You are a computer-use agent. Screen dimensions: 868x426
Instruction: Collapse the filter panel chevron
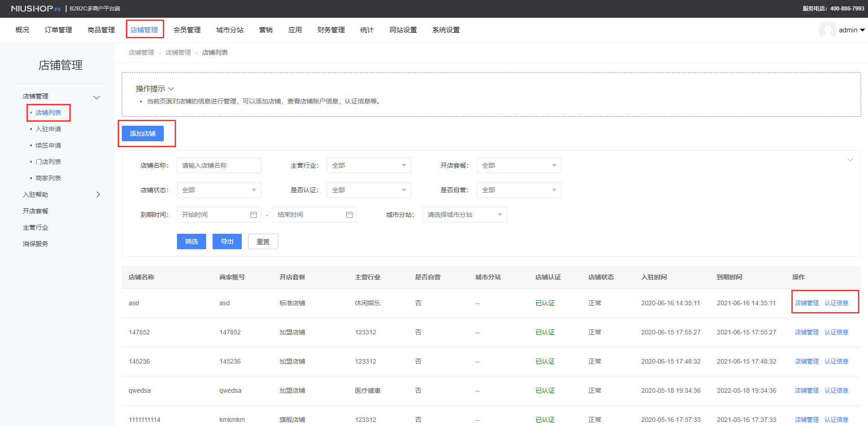click(x=850, y=159)
